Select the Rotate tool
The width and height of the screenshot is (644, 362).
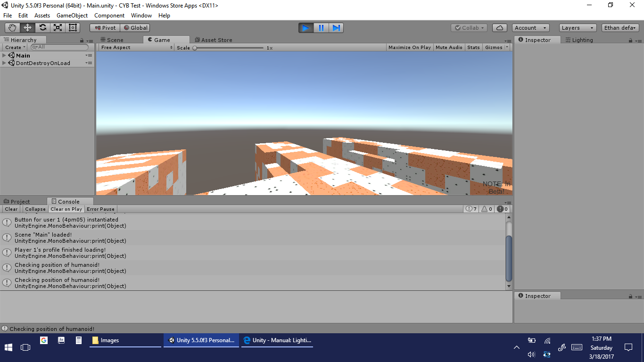coord(42,28)
